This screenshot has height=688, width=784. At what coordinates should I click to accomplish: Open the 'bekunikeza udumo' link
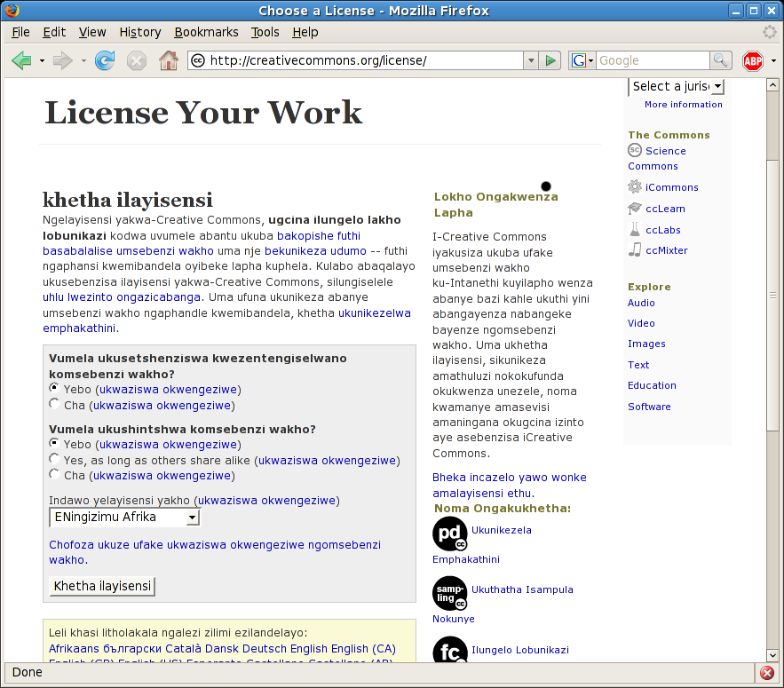coord(315,251)
